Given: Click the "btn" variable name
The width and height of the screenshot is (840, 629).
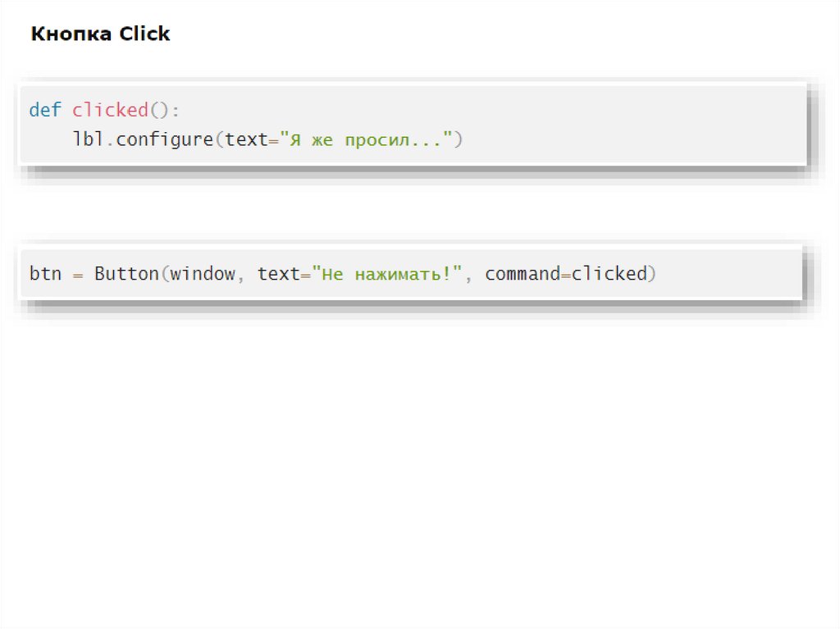Looking at the screenshot, I should pyautogui.click(x=45, y=274).
